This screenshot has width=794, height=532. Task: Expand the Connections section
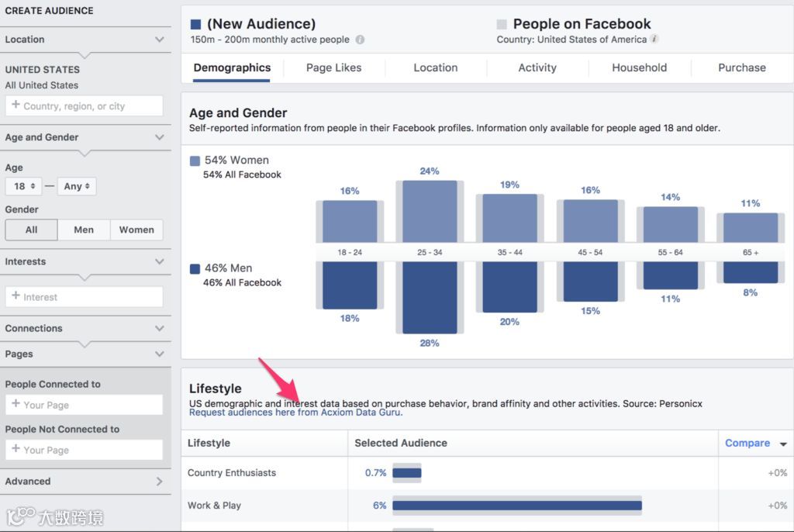pyautogui.click(x=160, y=328)
